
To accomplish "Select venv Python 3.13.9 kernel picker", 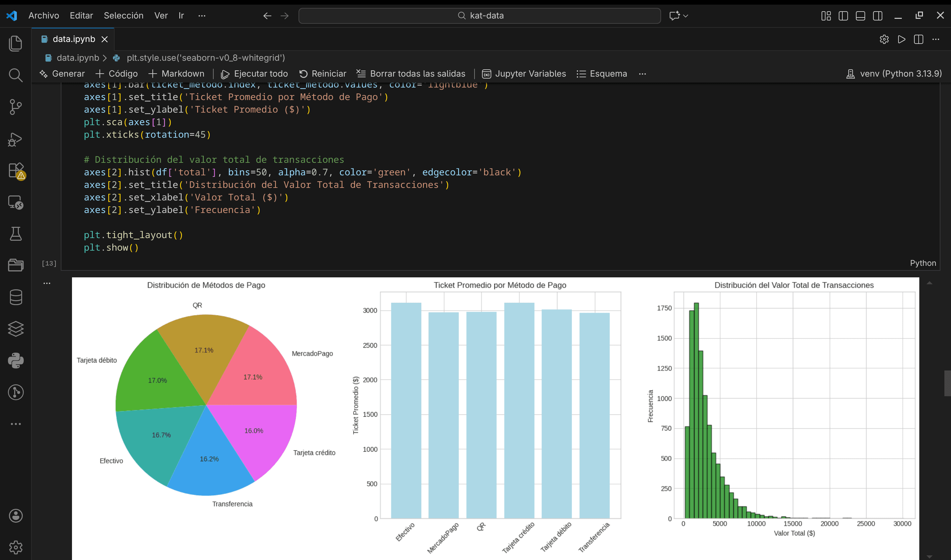I will pos(895,74).
